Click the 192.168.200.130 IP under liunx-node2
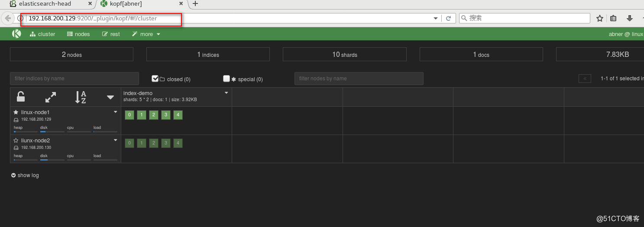Viewport: 644px width, 227px height. pos(36,148)
